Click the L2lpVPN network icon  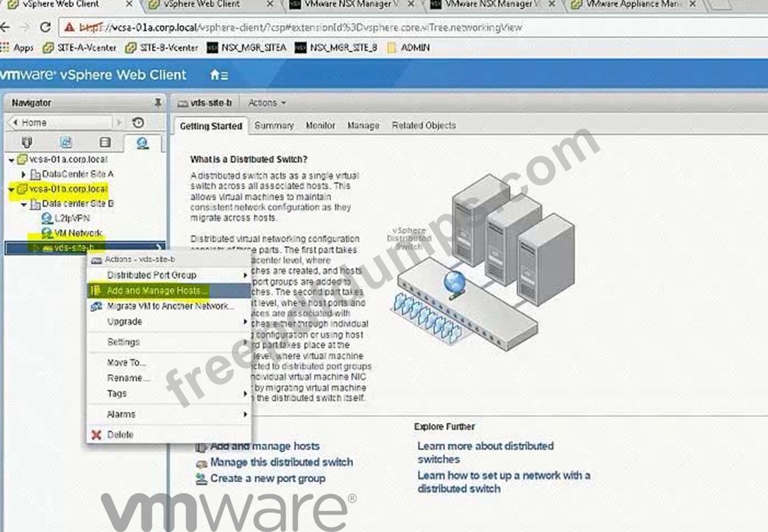47,218
